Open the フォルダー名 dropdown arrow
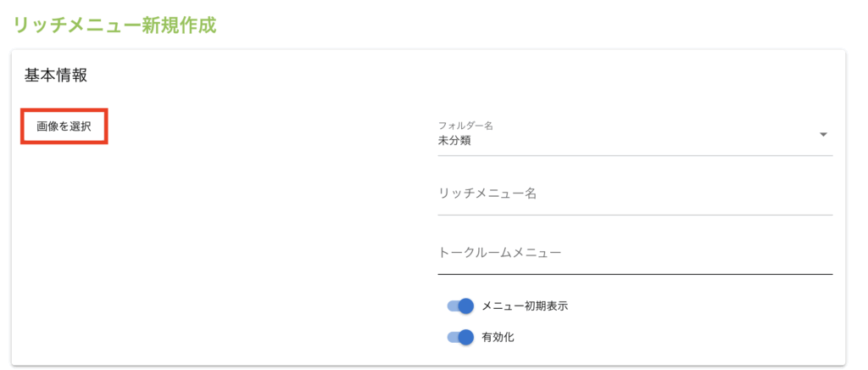The width and height of the screenshot is (868, 370). coord(823,135)
